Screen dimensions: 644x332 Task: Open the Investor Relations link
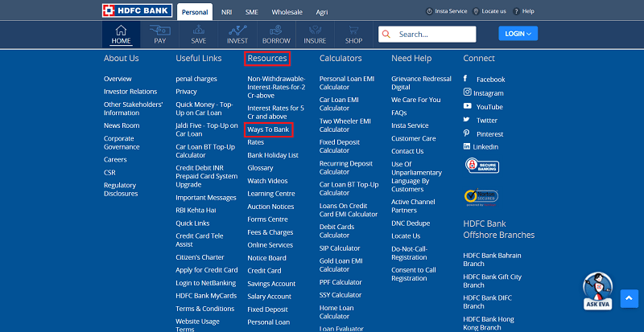[x=130, y=92]
